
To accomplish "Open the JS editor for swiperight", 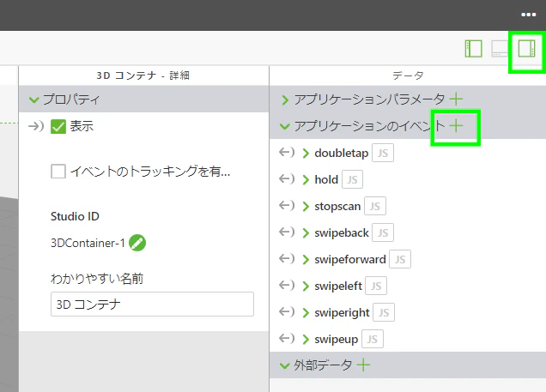I will [x=384, y=312].
